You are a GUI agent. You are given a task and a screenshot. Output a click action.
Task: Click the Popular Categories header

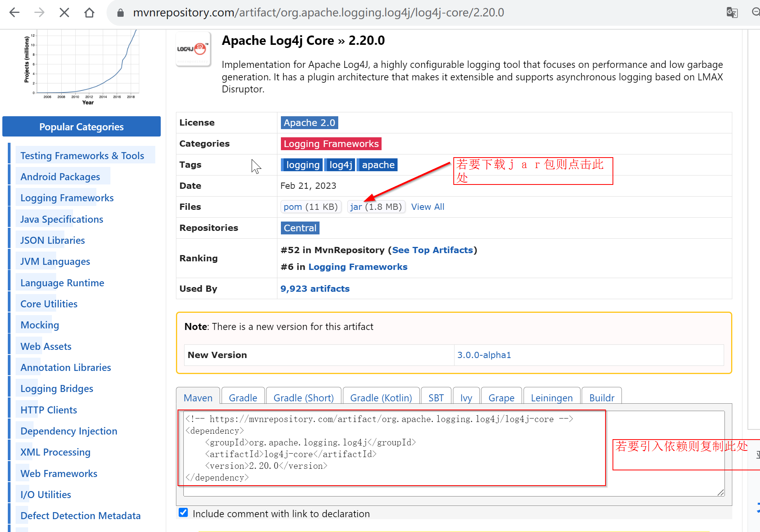82,126
